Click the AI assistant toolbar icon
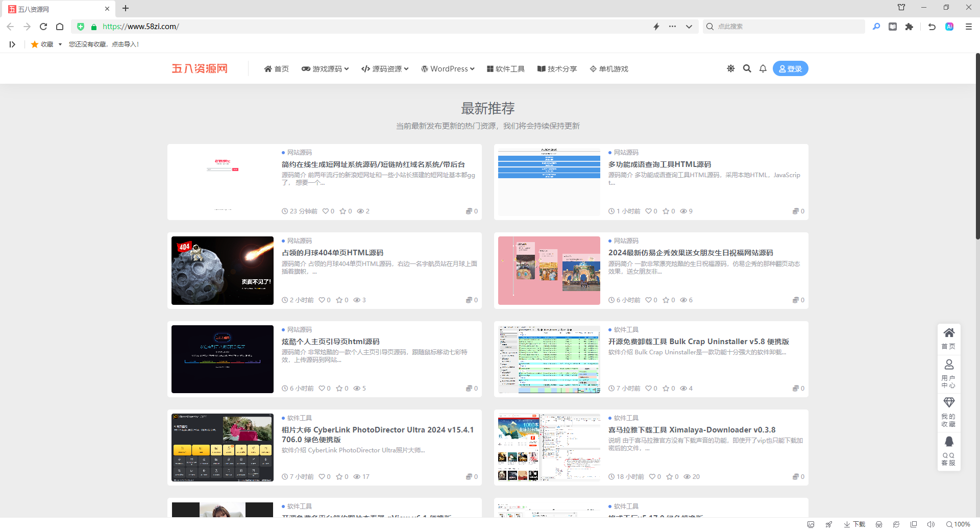Viewport: 980px width, 531px height. coord(949,27)
